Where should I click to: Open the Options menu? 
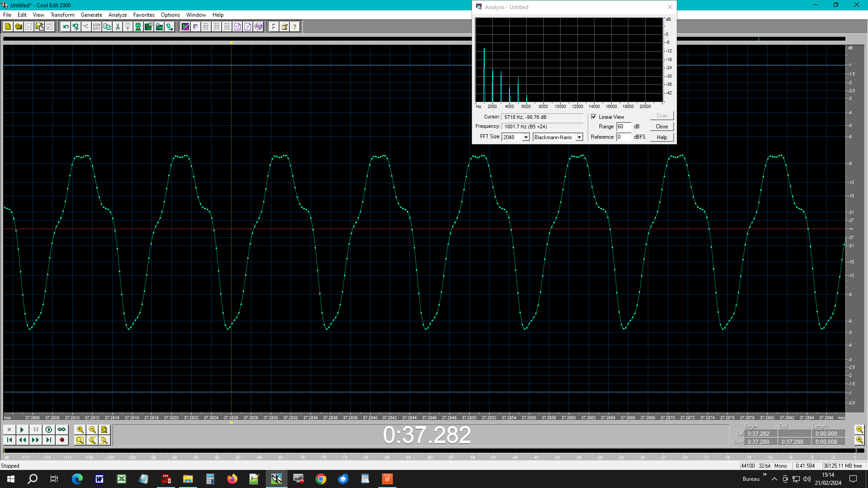(x=170, y=15)
